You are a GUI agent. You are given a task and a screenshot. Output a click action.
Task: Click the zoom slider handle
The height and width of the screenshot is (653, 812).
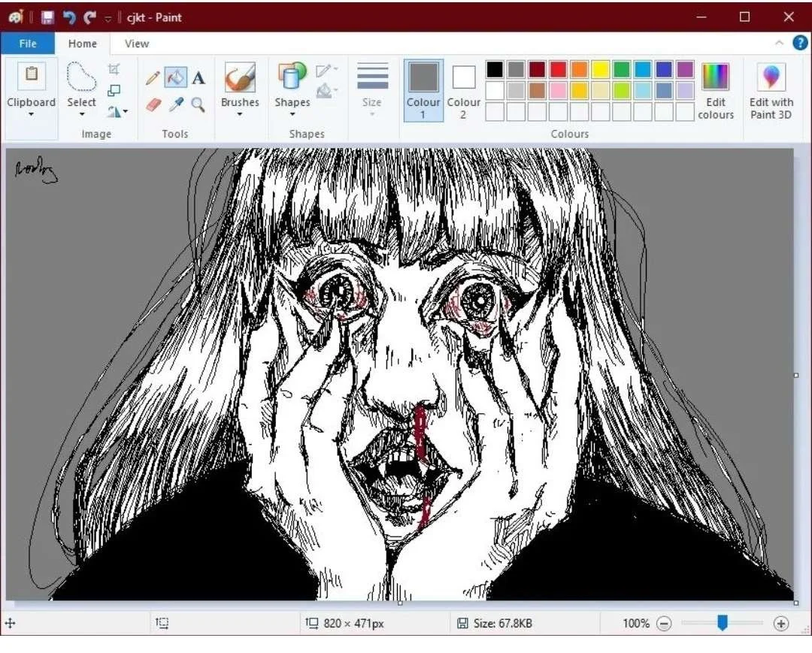pos(723,623)
